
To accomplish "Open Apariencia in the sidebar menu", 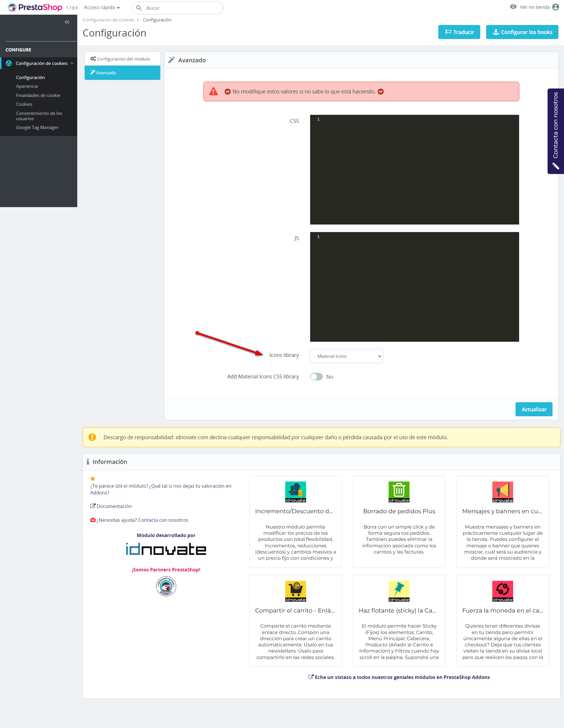I will click(x=27, y=86).
